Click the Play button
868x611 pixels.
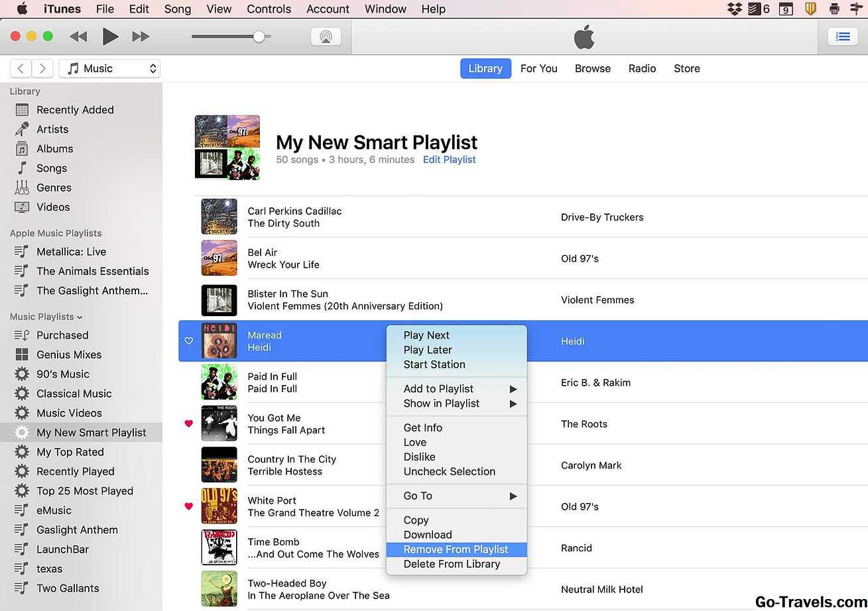pyautogui.click(x=110, y=36)
